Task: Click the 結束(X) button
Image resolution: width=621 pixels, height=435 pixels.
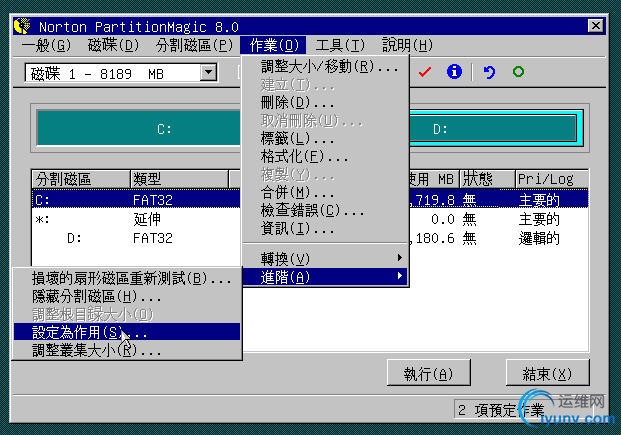Action: (x=547, y=373)
